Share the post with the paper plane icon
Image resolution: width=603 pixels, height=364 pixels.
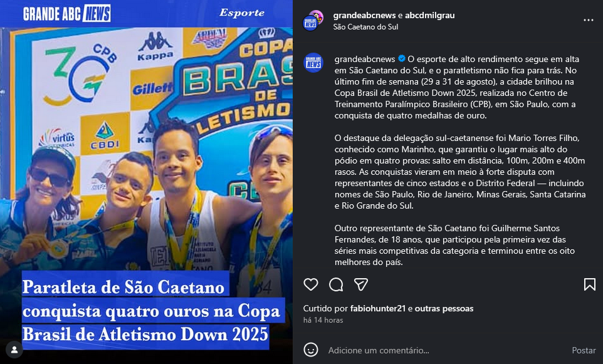361,284
